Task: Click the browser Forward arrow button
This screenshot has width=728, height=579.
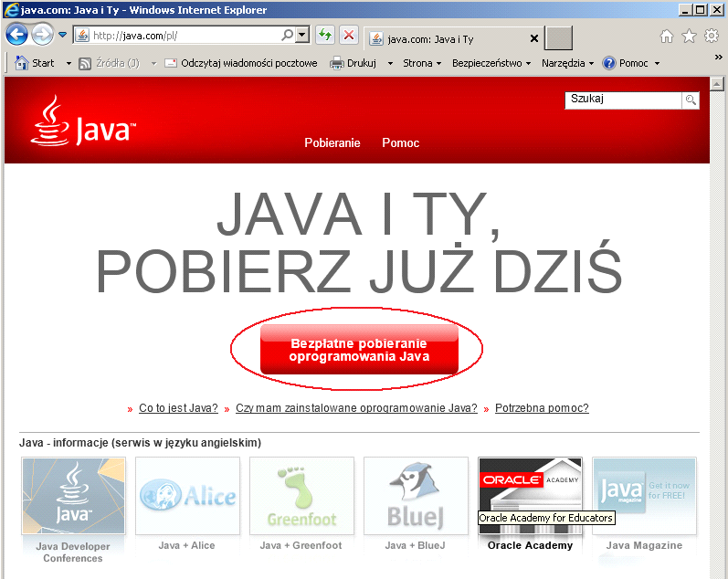Action: [42, 35]
